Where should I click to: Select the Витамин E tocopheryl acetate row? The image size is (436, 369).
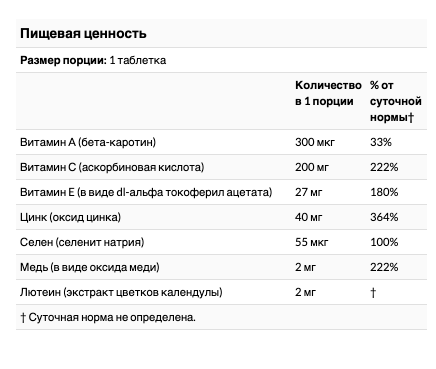pos(221,192)
